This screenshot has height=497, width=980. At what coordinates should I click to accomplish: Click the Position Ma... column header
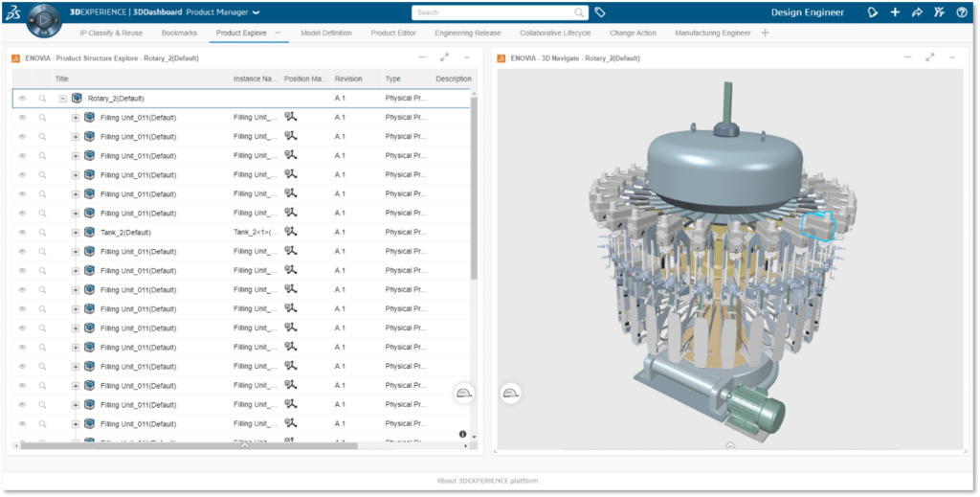point(305,79)
